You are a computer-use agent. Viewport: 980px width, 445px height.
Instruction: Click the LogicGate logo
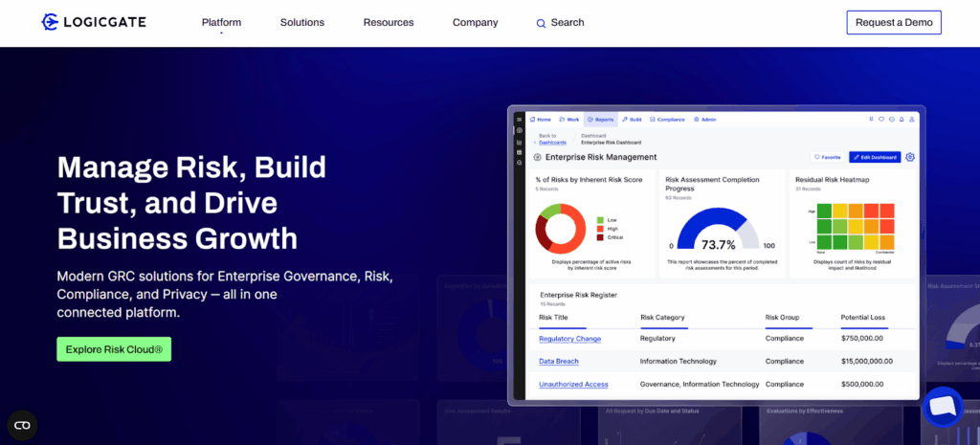tap(94, 22)
